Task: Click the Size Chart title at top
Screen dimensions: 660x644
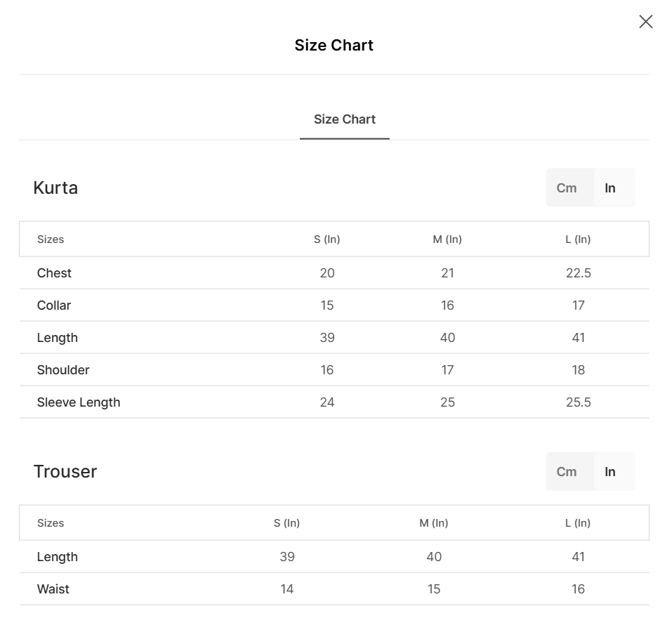Action: (x=334, y=46)
